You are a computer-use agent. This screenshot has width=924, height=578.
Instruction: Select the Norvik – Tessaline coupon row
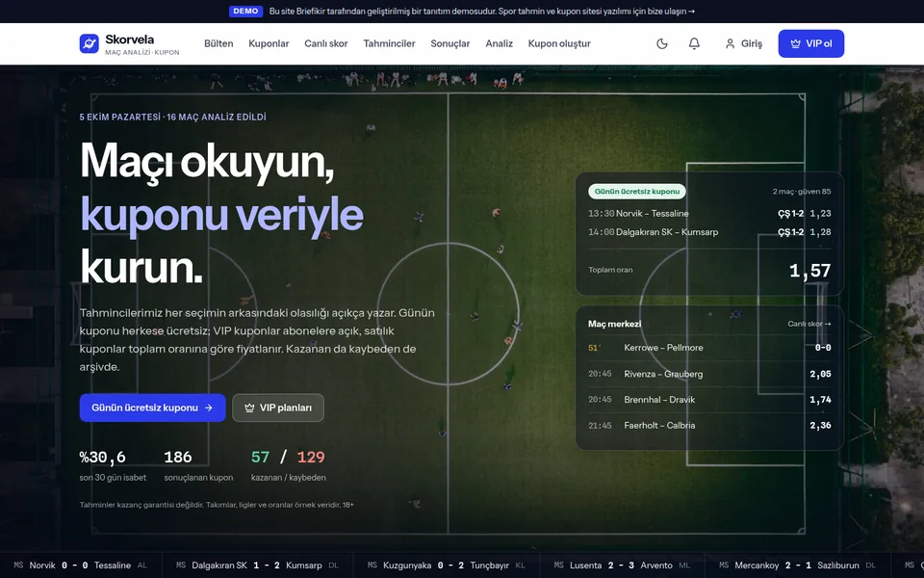709,214
